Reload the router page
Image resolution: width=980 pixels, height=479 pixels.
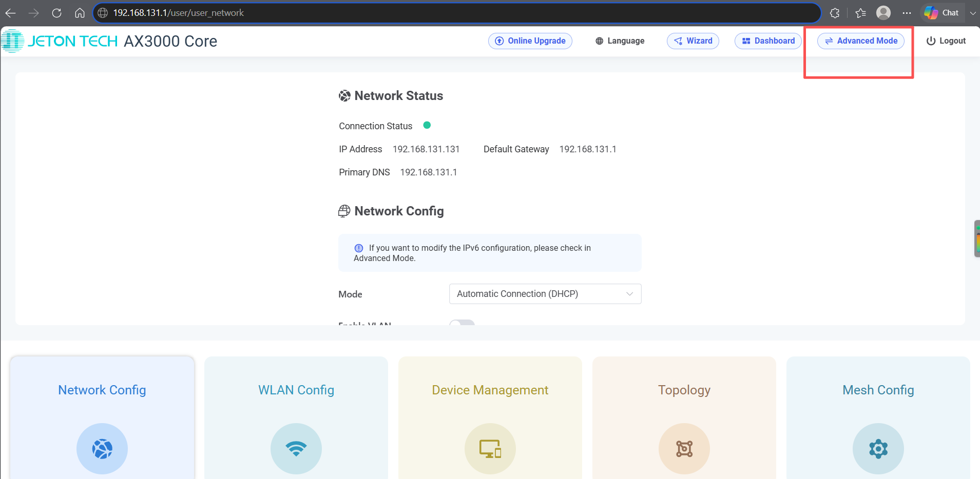(56, 13)
